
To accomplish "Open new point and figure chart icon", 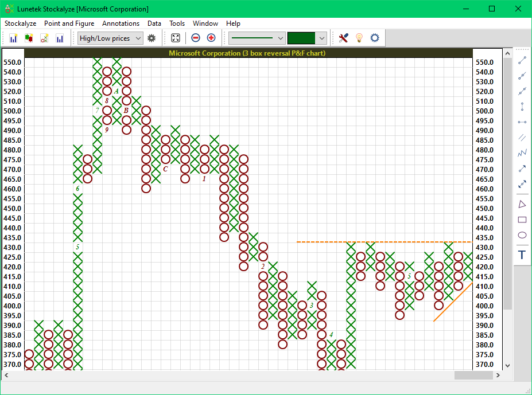I will [44, 38].
